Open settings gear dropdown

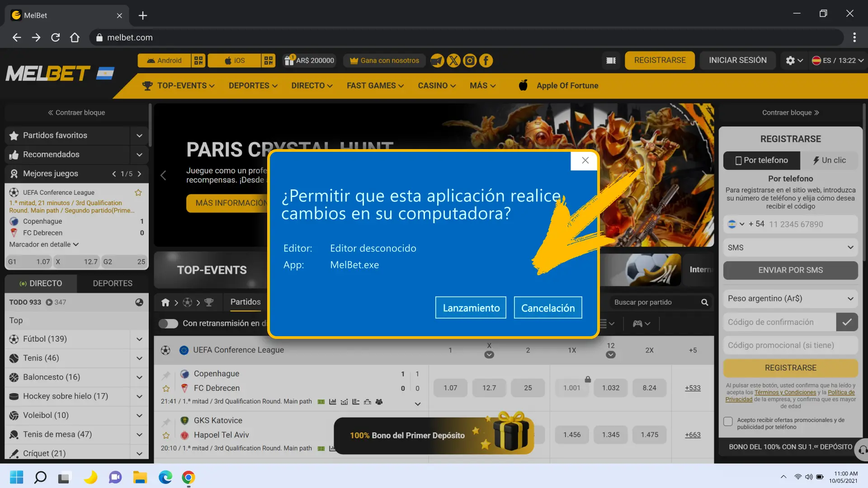tap(794, 61)
